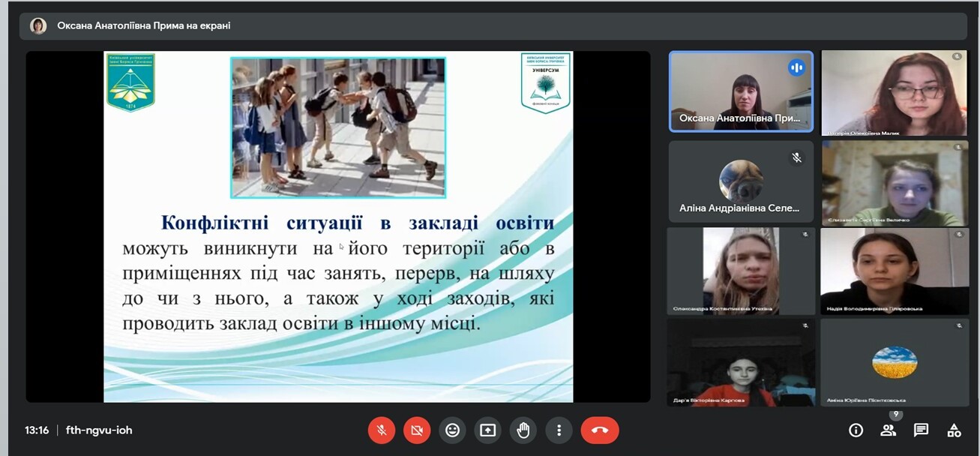Show the participants people panel
This screenshot has height=456, width=980.
click(889, 430)
